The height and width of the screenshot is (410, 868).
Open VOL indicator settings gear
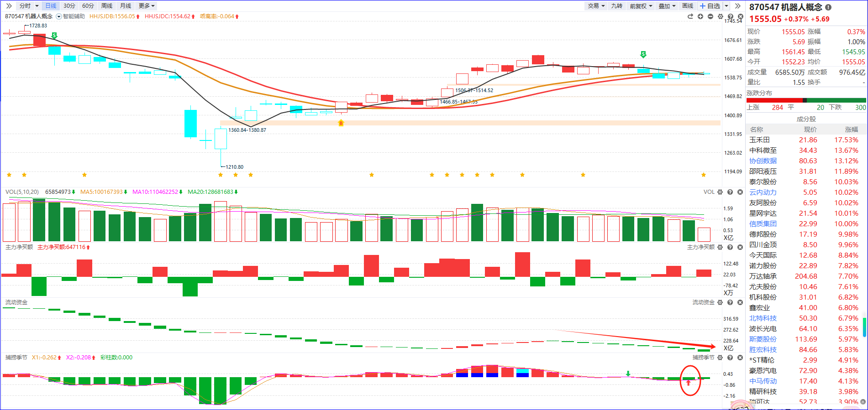(720, 192)
